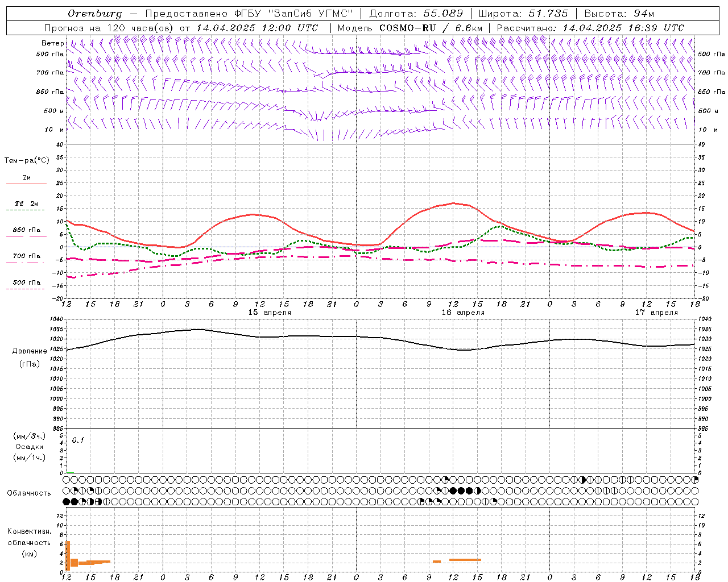Click the Рассчитано: 14.04.2025 16:39 UTC timestamp
Image resolution: width=728 pixels, height=582 pixels.
[x=590, y=28]
